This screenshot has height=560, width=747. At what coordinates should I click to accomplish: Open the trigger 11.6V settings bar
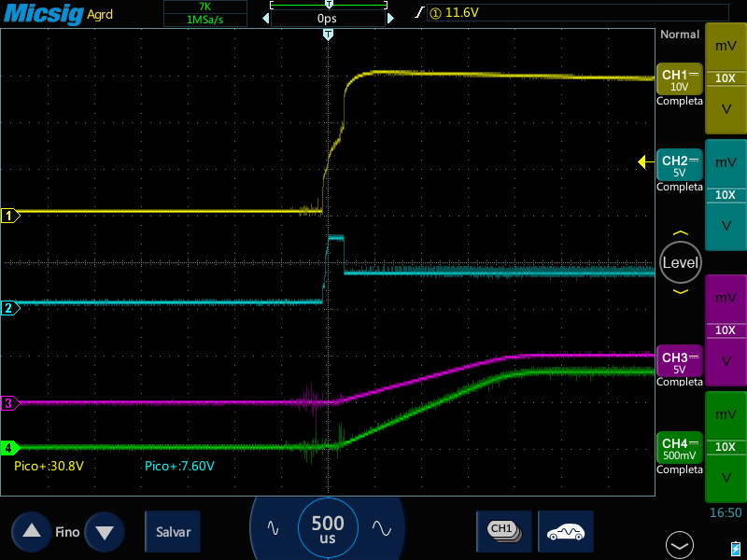coord(577,13)
